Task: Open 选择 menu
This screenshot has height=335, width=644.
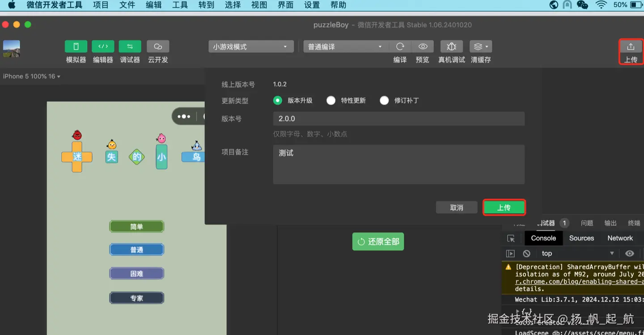Action: click(233, 5)
